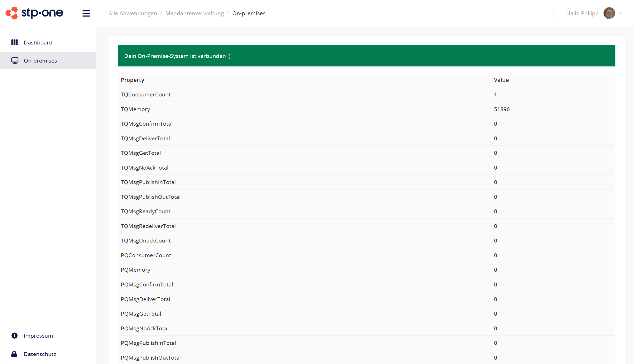Click the Value column header
633x364 pixels.
(501, 80)
